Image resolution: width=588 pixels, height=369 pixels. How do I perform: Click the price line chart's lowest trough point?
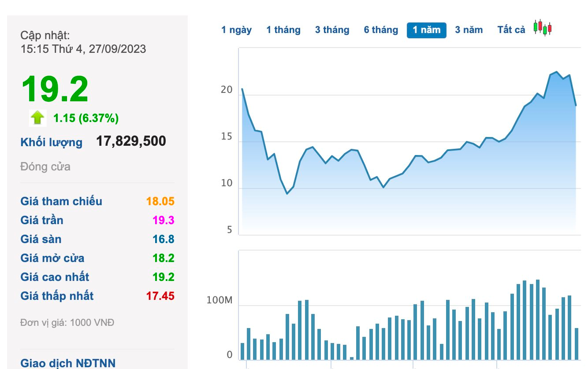pyautogui.click(x=287, y=194)
